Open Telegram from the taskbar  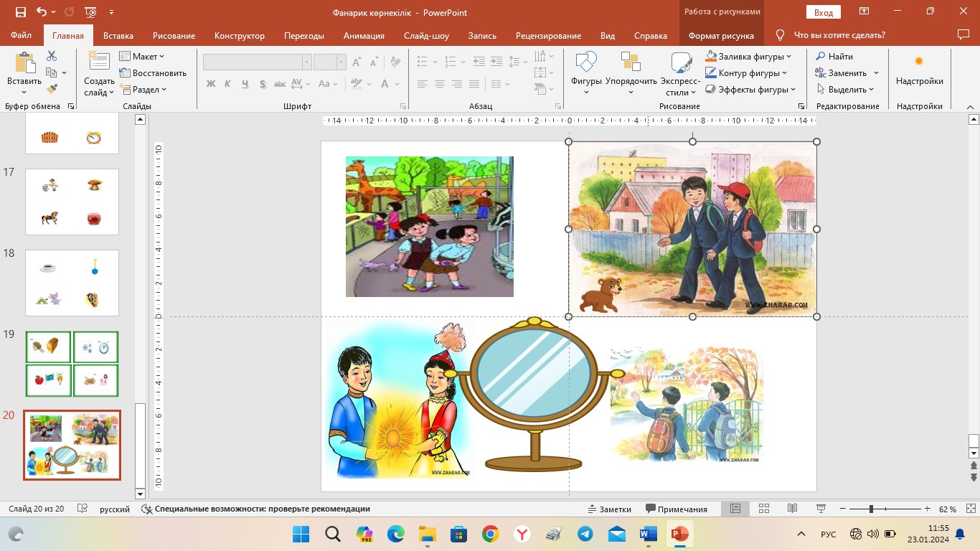pyautogui.click(x=585, y=534)
